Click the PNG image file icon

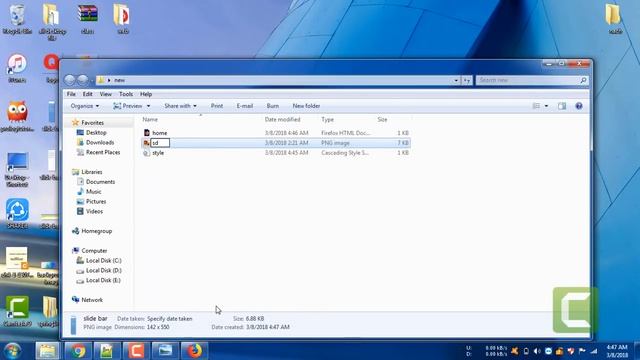pos(146,143)
